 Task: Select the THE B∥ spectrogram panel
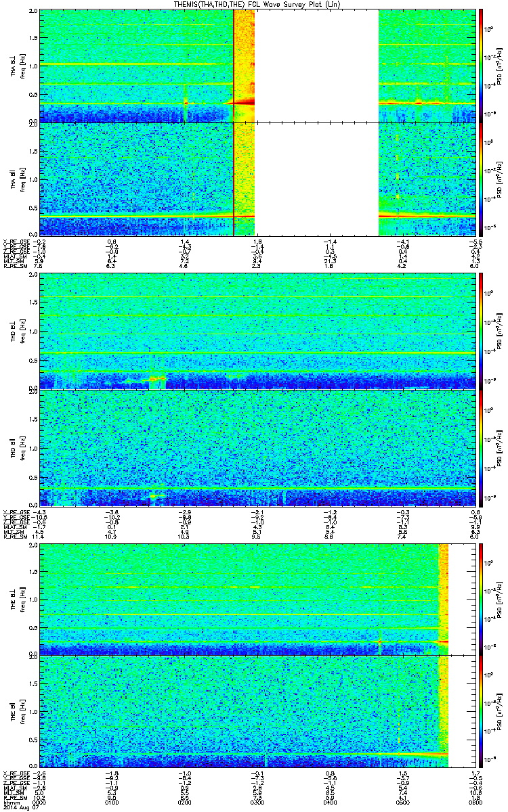point(256,711)
